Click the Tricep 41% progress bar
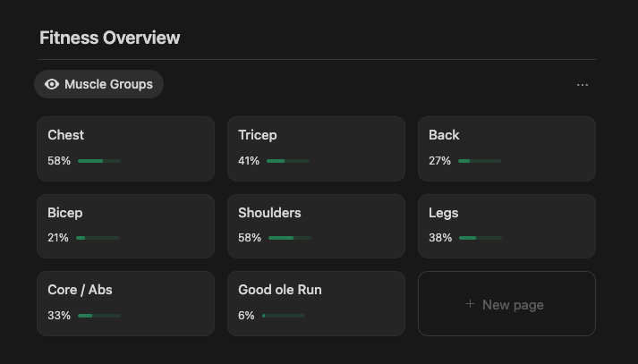This screenshot has width=638, height=364. click(288, 161)
